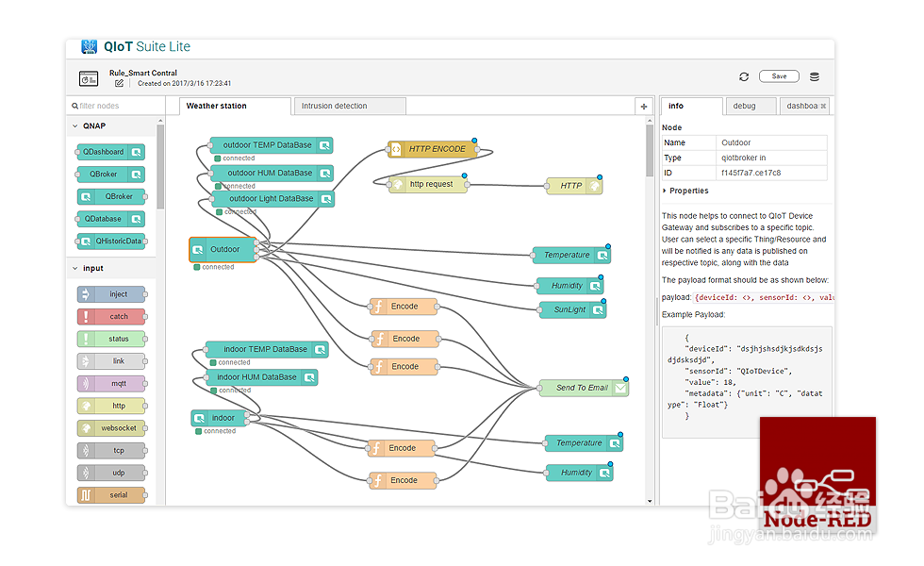Click the yellow HTTP output node
The height and width of the screenshot is (566, 924).
(x=574, y=186)
